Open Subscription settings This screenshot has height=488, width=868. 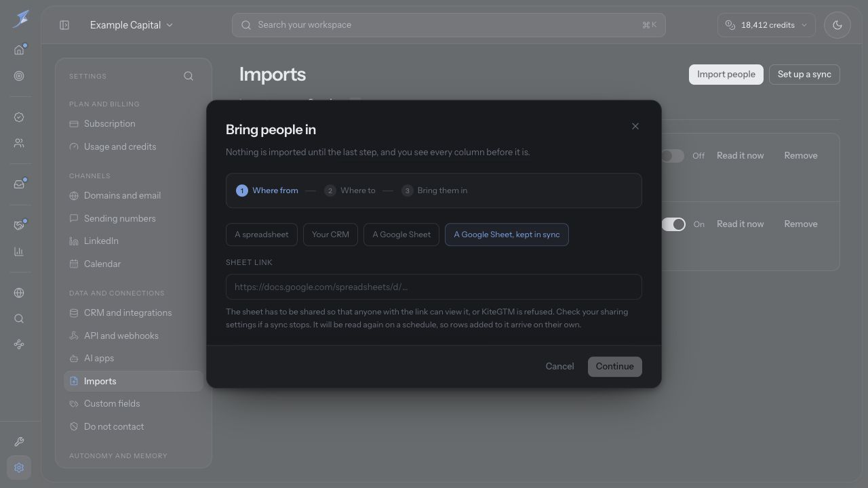pyautogui.click(x=134, y=124)
